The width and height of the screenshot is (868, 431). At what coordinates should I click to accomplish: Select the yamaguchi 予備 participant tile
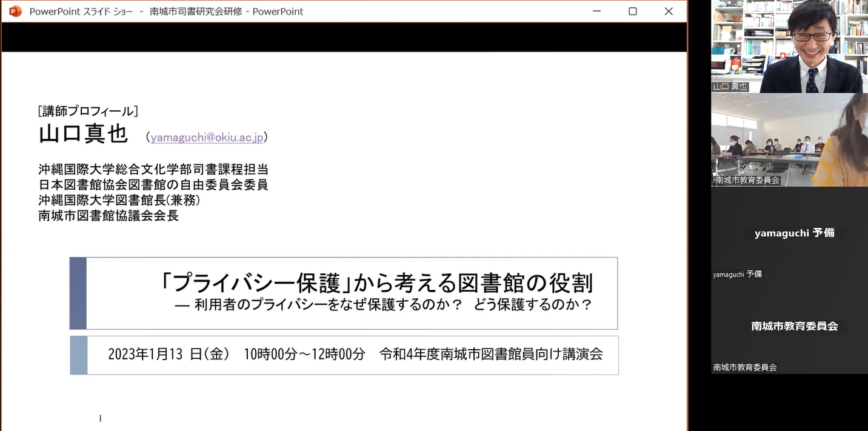[789, 233]
